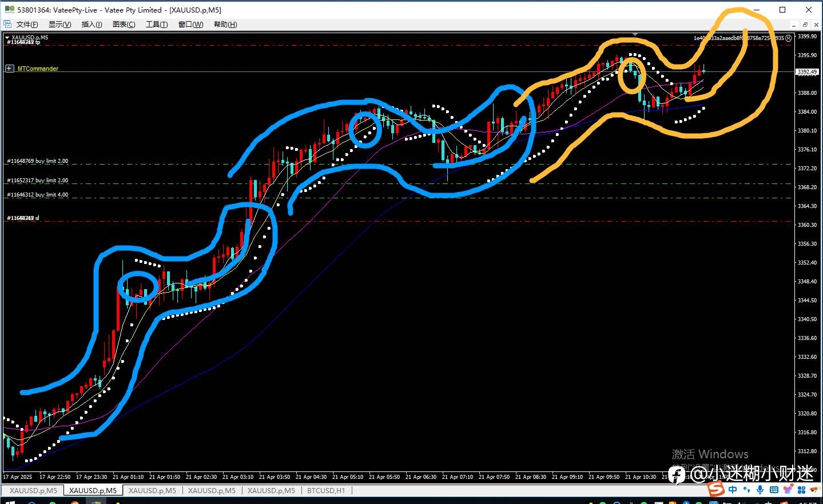Click the 17 Apr 22:50 time label
The width and height of the screenshot is (823, 504).
pyautogui.click(x=54, y=477)
